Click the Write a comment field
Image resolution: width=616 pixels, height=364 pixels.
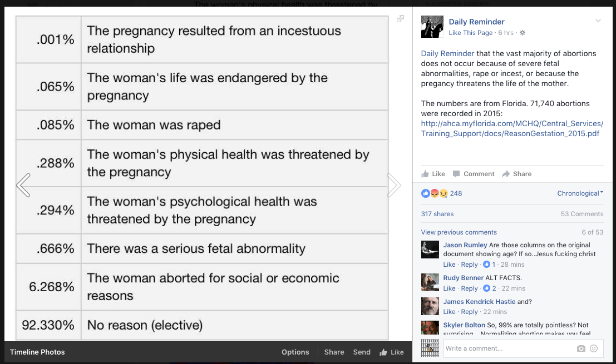pos(506,348)
